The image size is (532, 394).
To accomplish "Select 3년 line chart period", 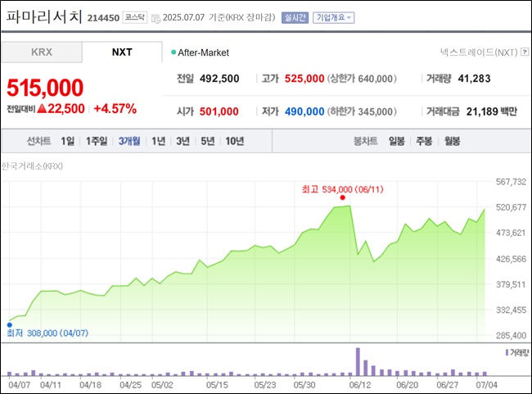I will pyautogui.click(x=183, y=141).
